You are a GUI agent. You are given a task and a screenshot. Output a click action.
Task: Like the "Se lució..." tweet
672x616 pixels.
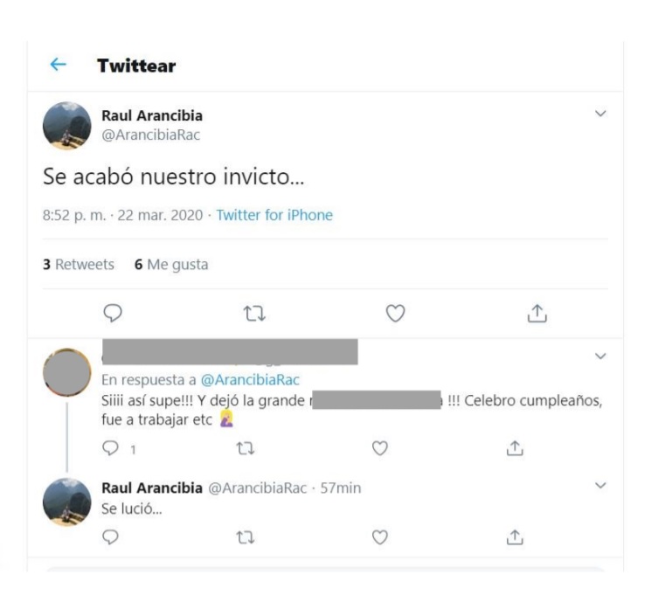pos(379,537)
